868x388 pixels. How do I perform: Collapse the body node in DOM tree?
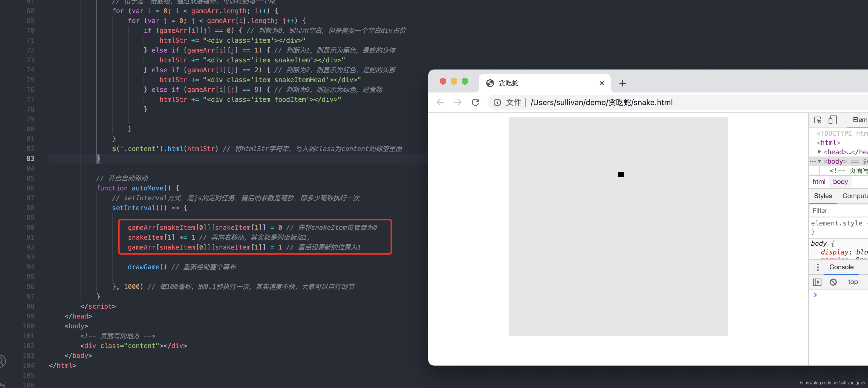click(x=820, y=161)
